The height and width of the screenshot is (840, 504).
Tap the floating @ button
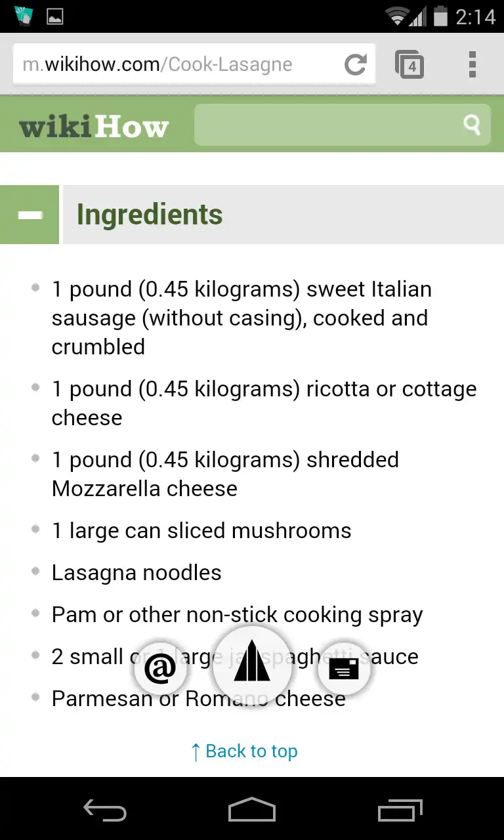point(160,669)
